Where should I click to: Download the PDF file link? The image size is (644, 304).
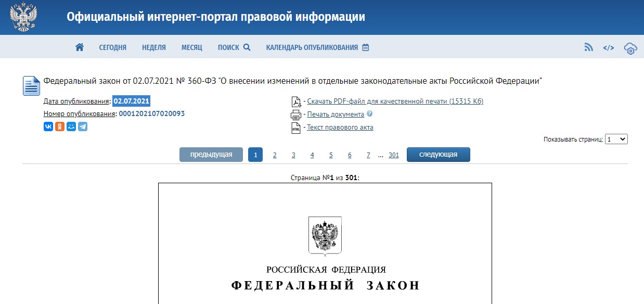(395, 101)
